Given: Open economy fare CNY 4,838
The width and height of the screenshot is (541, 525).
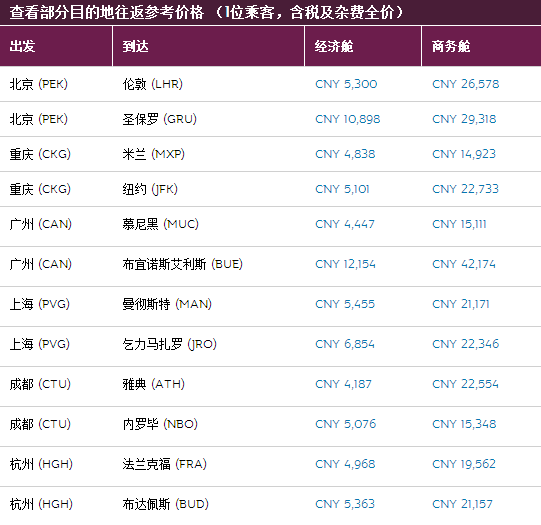Looking at the screenshot, I should pos(345,154).
